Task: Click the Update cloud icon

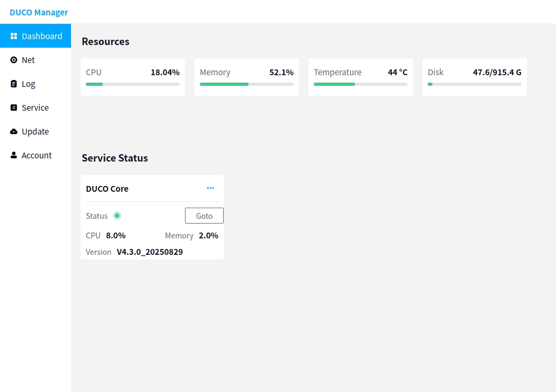Action: pos(14,131)
